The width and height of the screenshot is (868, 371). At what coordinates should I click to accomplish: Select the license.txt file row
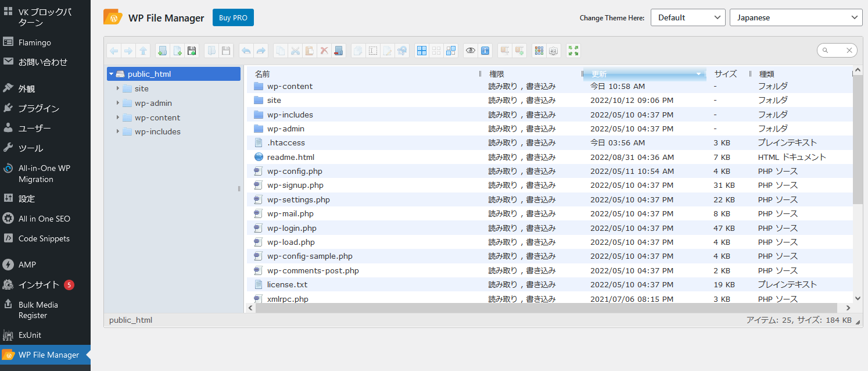pyautogui.click(x=550, y=284)
